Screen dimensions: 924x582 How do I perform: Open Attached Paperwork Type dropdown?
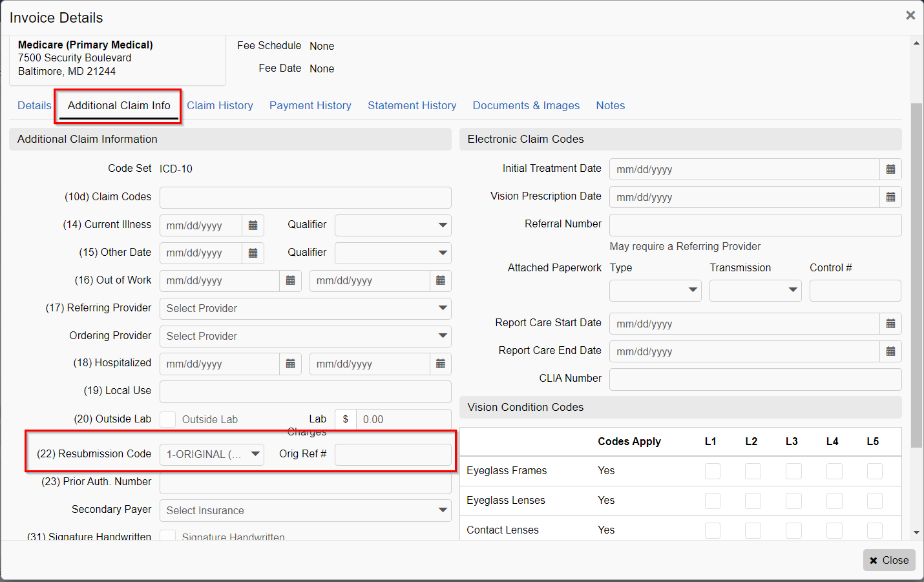(x=655, y=291)
